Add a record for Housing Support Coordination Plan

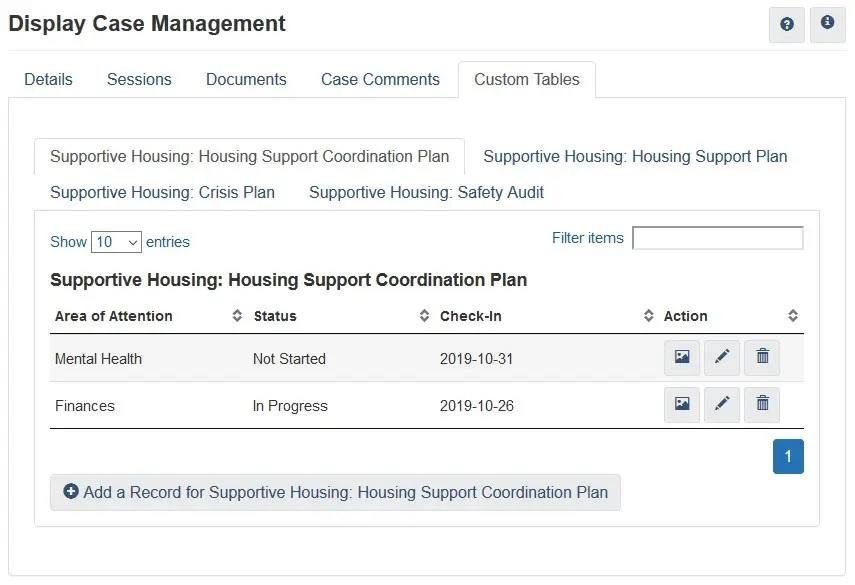[335, 492]
